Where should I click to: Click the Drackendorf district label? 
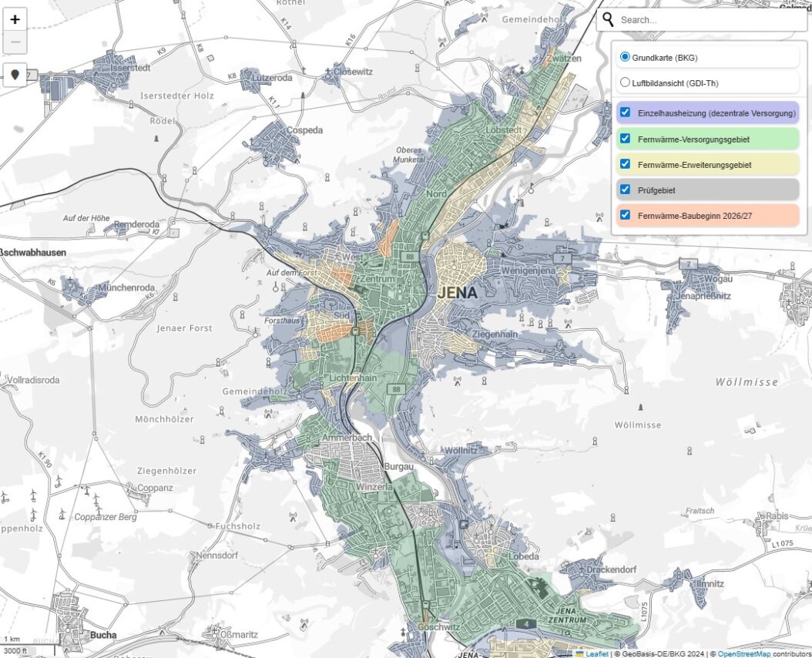coord(611,569)
